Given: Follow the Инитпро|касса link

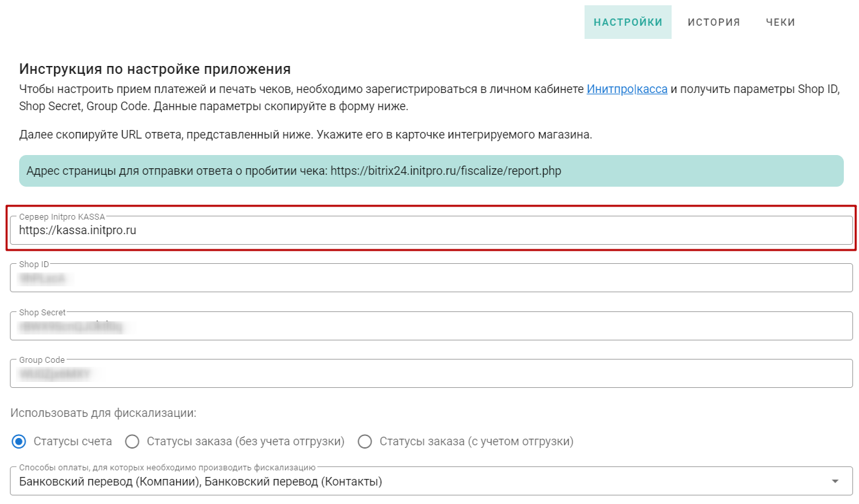Looking at the screenshot, I should 627,89.
